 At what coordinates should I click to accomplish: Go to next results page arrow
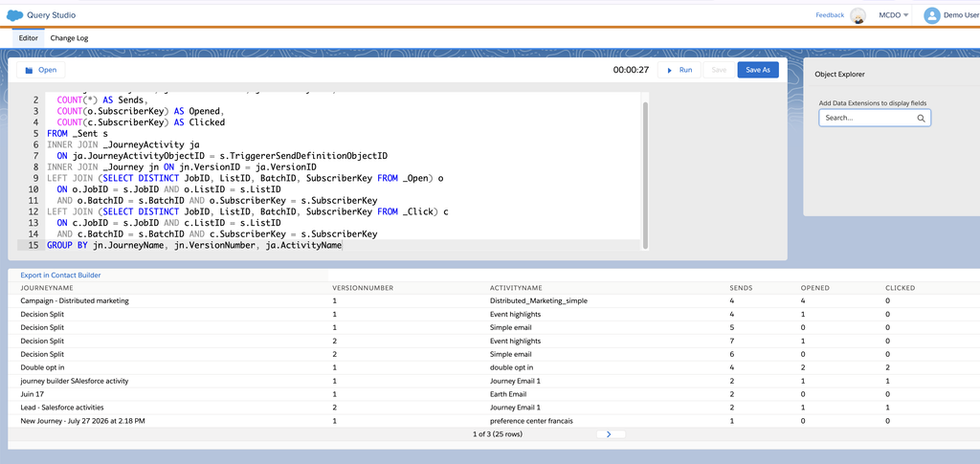click(x=610, y=434)
